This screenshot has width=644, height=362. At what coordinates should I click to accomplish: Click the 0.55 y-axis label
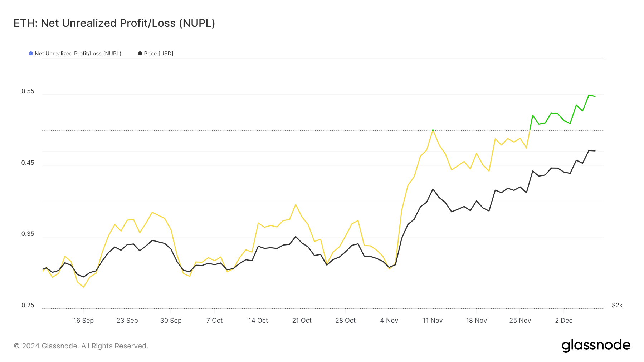28,91
